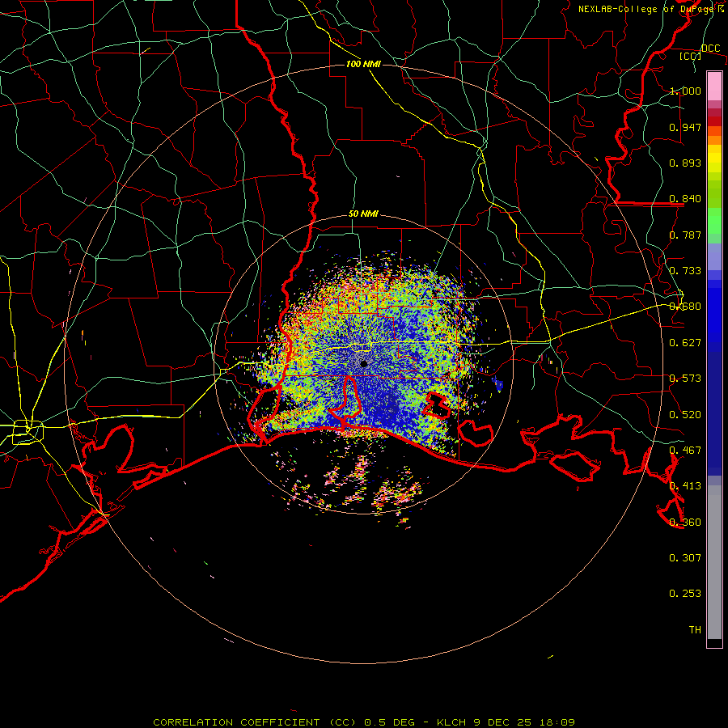Click the 50 NMI range ring label
The height and width of the screenshot is (728, 728).
[363, 214]
